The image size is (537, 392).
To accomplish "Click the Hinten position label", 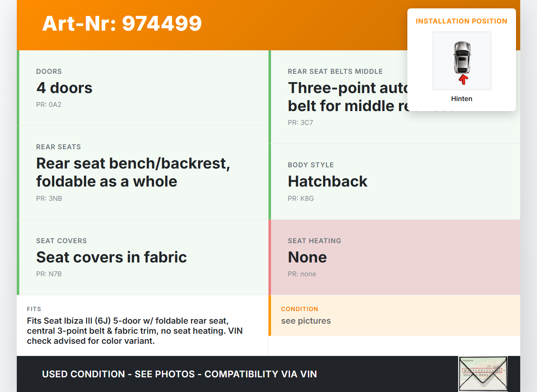I will [461, 99].
